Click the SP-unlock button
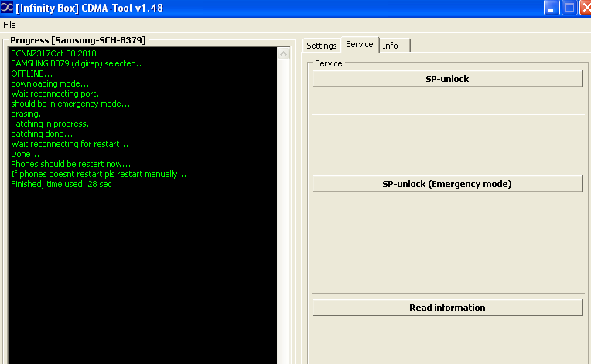 [x=447, y=79]
